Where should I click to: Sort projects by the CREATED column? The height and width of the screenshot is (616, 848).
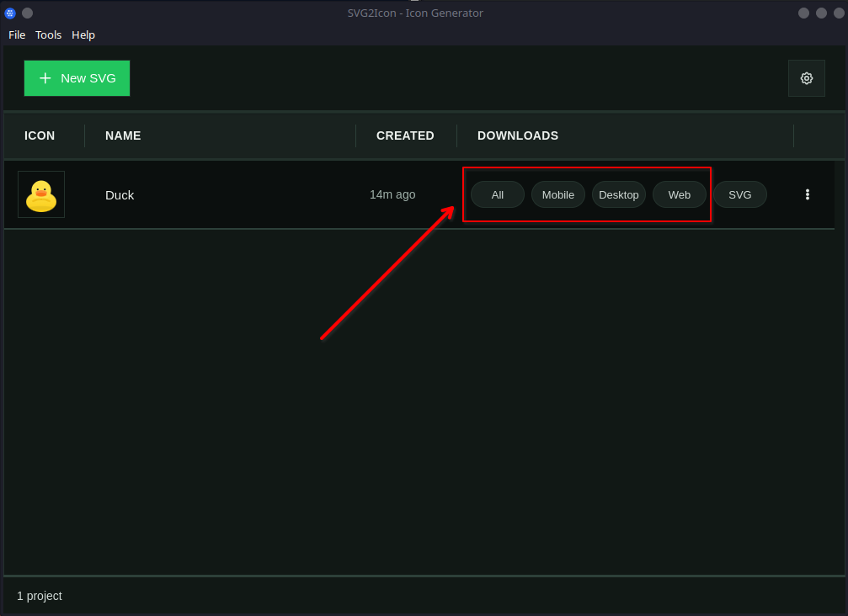405,135
